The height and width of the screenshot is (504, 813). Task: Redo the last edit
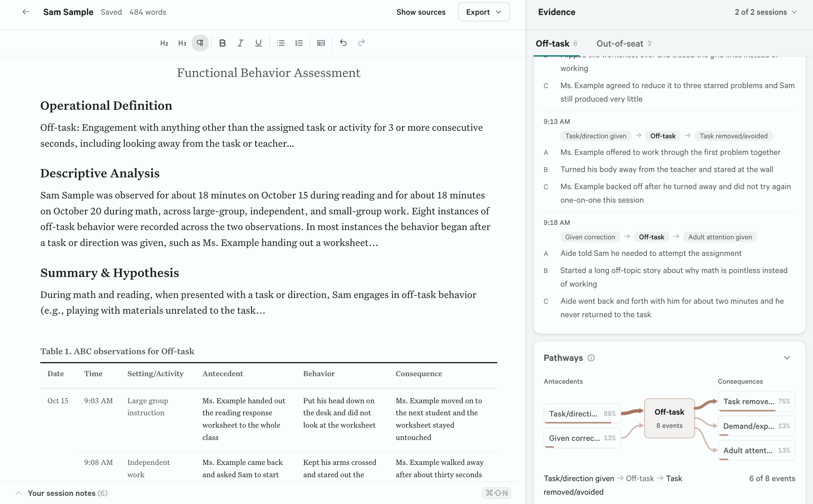pyautogui.click(x=361, y=43)
